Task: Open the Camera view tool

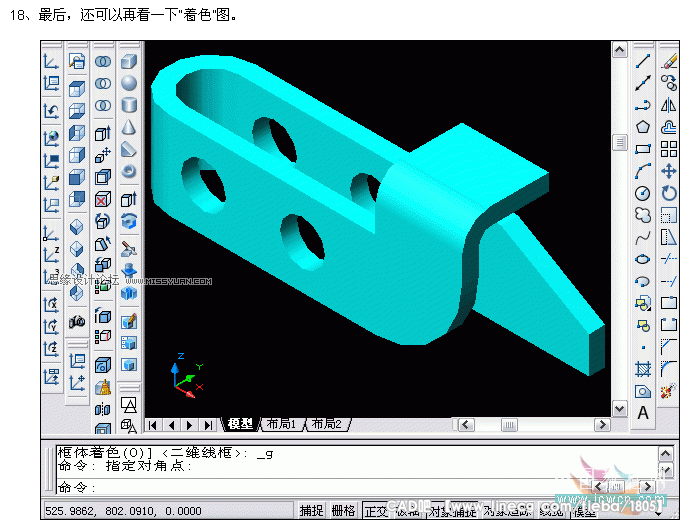Action: (x=77, y=321)
